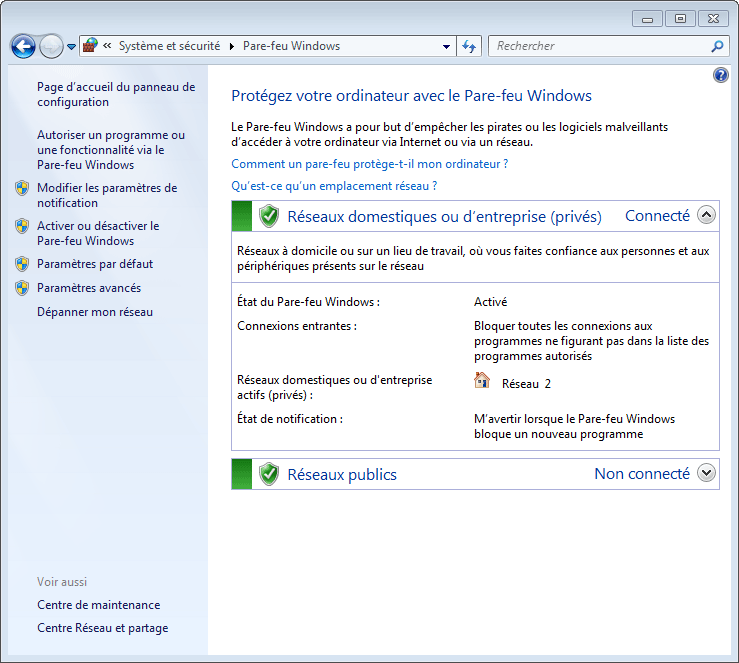Click shield icon beside Paramètres avancés
This screenshot has width=739, height=663.
(x=22, y=288)
